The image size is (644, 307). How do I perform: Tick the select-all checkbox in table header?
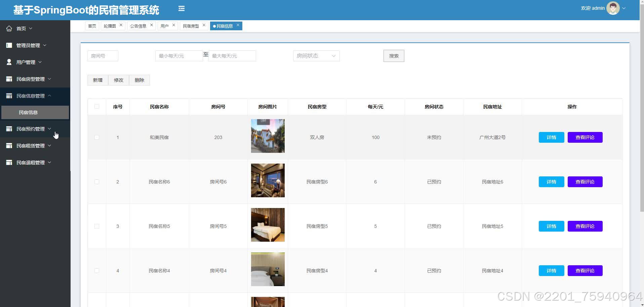point(97,107)
